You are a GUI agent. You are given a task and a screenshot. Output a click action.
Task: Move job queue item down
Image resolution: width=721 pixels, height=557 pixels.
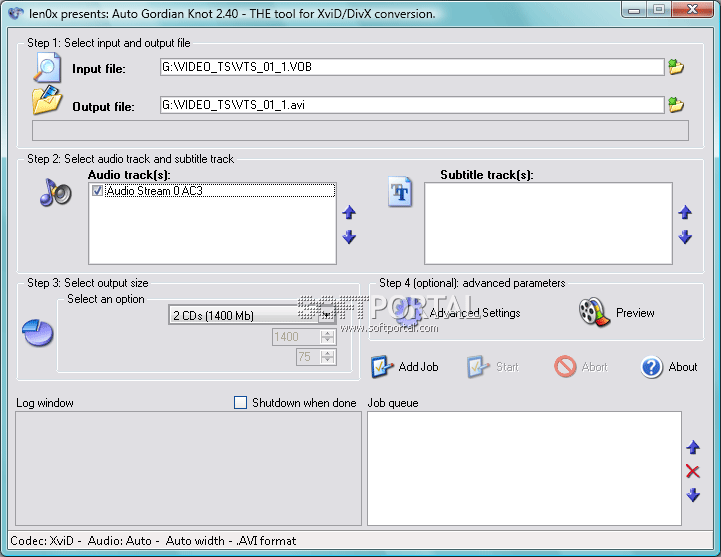692,495
